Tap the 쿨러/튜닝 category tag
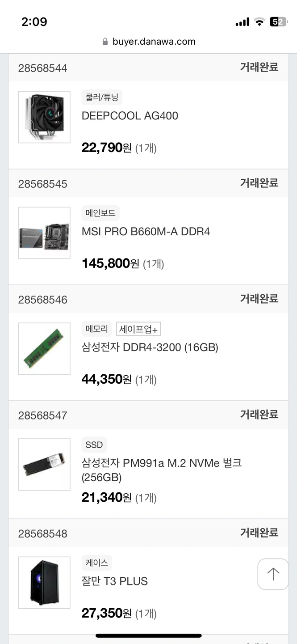The image size is (297, 644). [x=102, y=97]
